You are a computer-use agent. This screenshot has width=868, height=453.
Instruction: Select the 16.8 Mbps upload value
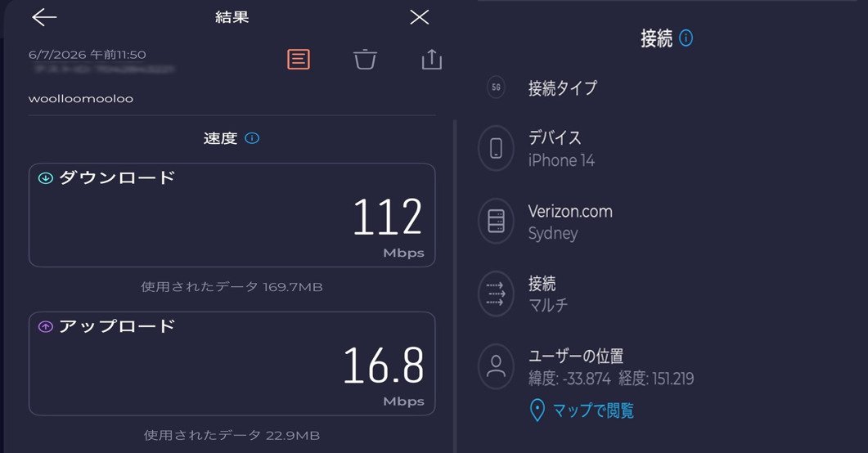(x=383, y=366)
